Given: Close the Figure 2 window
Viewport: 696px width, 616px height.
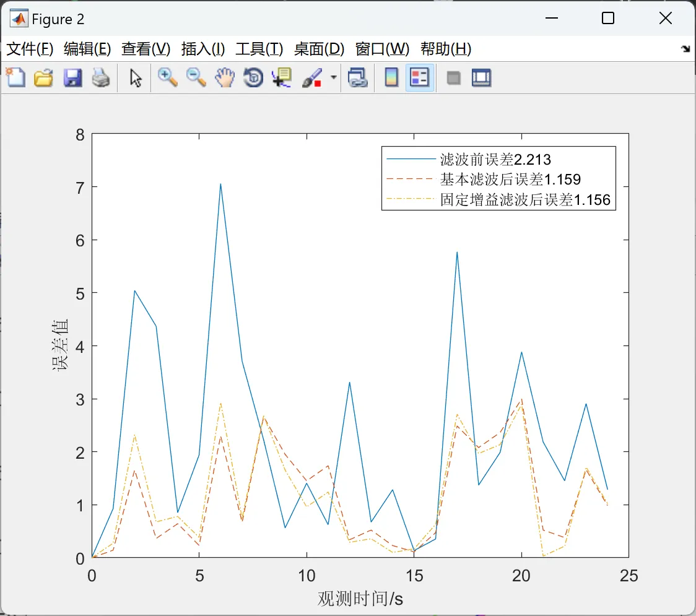Looking at the screenshot, I should click(666, 18).
